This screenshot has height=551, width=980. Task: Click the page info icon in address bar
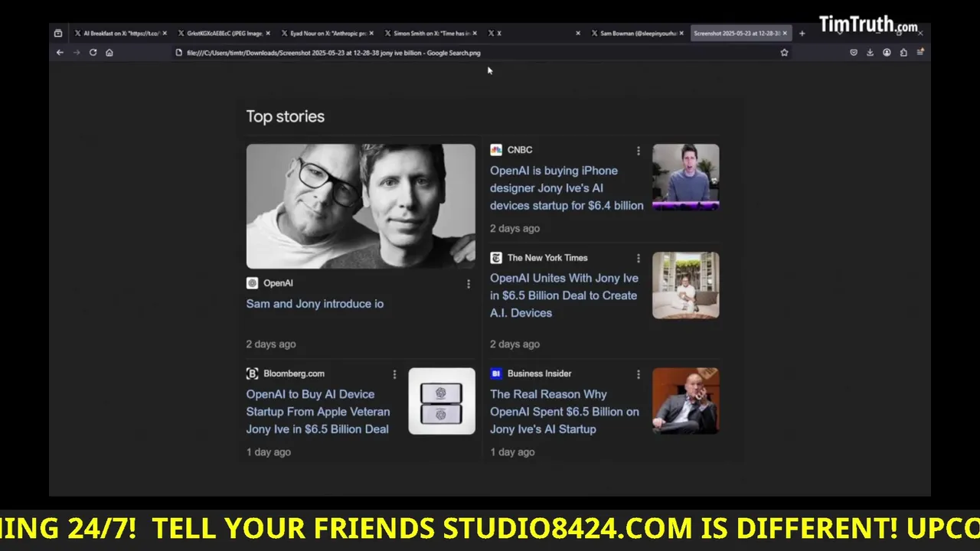(179, 53)
